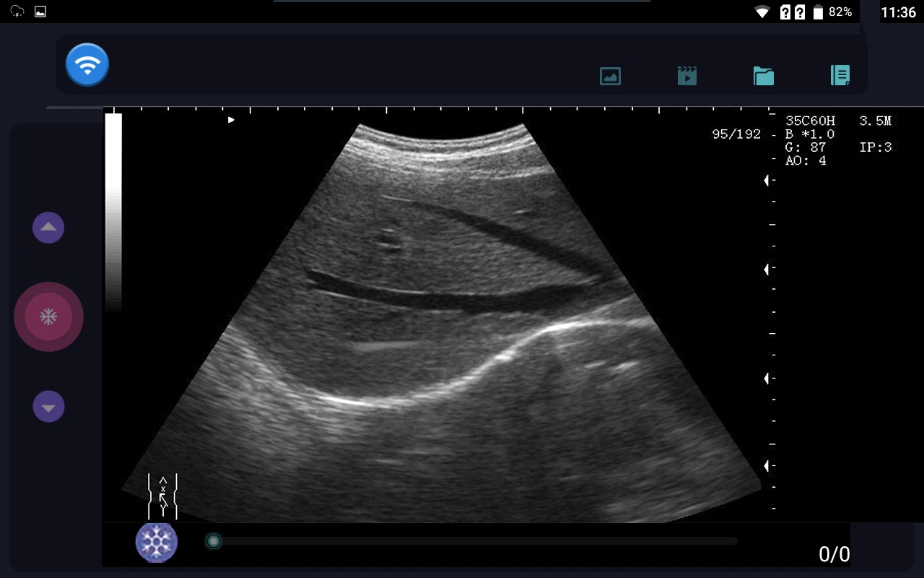Tap the small triangle marker on top ruler

[231, 120]
